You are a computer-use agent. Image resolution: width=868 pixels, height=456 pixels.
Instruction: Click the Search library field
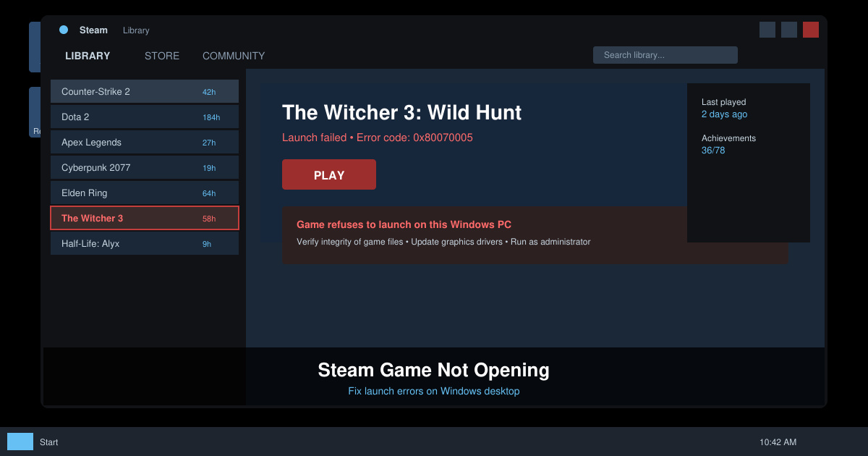665,55
